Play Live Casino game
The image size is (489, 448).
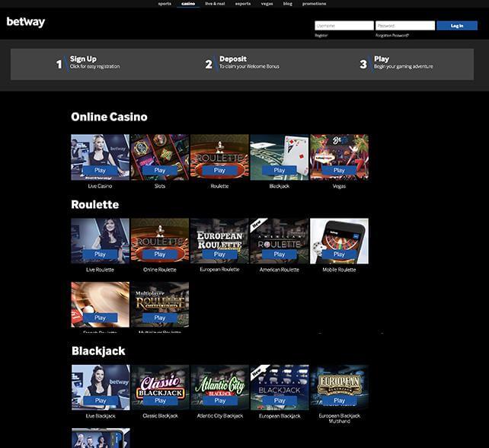point(100,171)
